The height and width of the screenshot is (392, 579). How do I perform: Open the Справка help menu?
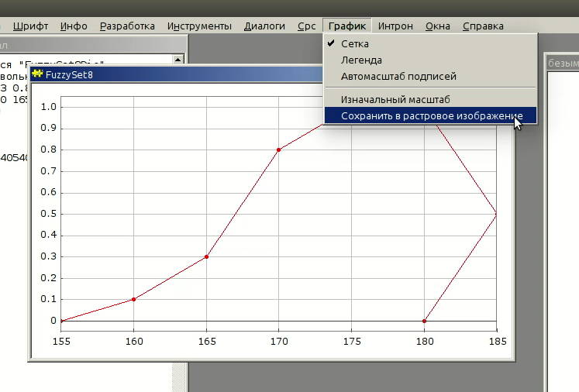pyautogui.click(x=483, y=26)
